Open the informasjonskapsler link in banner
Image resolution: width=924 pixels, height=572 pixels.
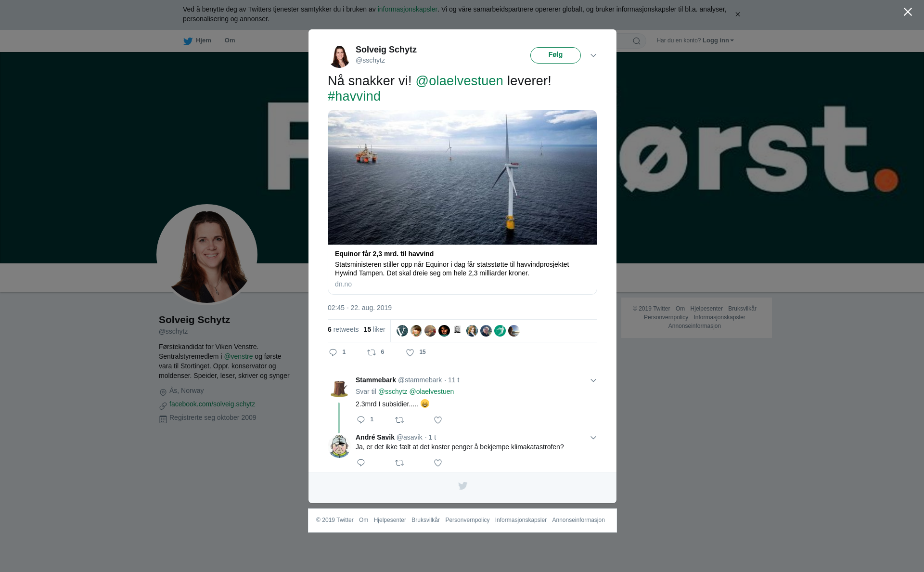pyautogui.click(x=407, y=9)
